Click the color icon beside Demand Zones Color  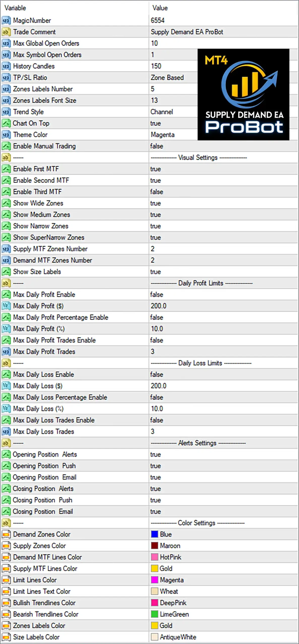click(x=6, y=534)
